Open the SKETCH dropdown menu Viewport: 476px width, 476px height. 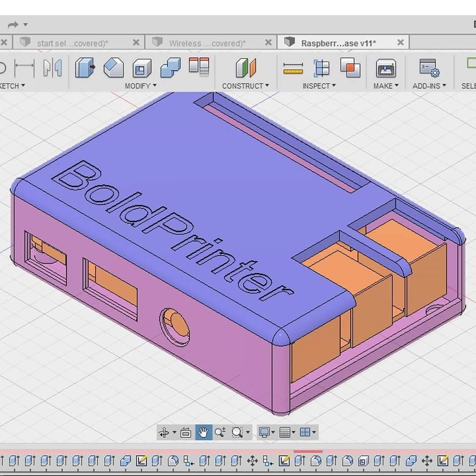click(12, 86)
